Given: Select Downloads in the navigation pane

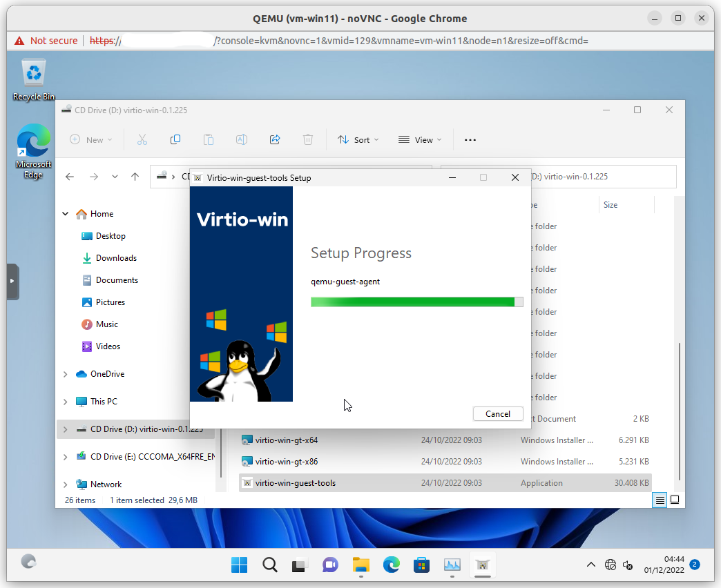Looking at the screenshot, I should (x=109, y=258).
